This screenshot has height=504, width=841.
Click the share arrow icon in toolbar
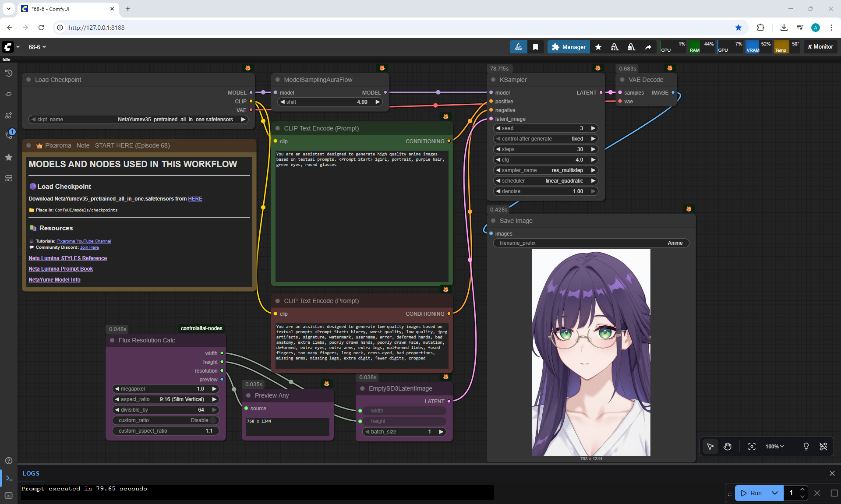click(648, 47)
